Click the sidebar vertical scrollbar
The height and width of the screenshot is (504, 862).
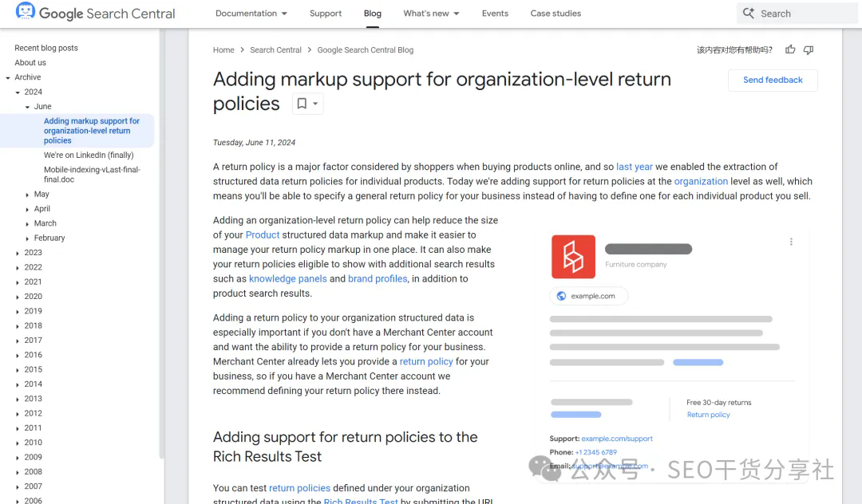[161, 244]
